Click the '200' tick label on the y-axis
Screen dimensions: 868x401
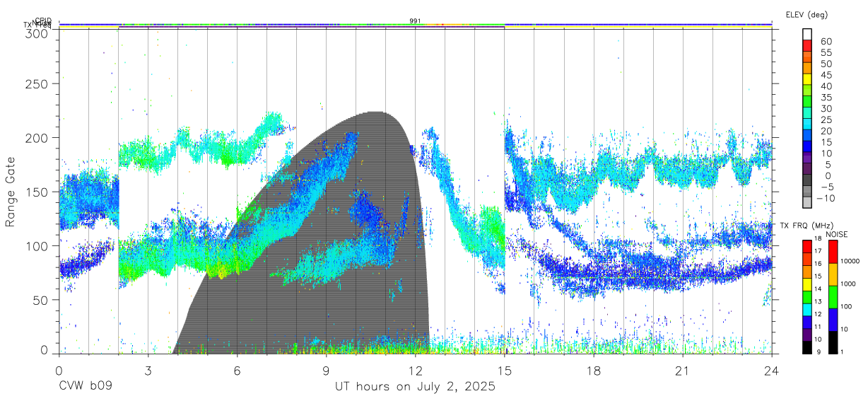click(x=37, y=137)
